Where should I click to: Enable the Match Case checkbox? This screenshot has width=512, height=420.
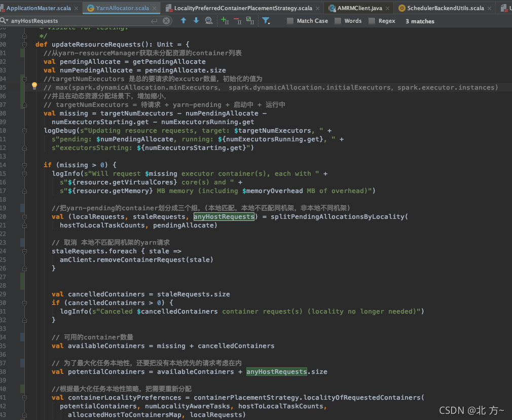[x=290, y=21]
